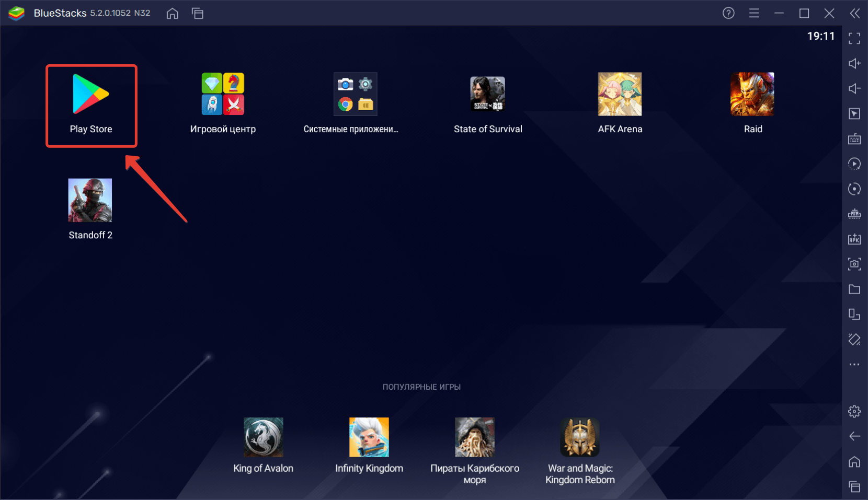The height and width of the screenshot is (500, 868).
Task: Go back using sidebar arrow
Action: 854,436
